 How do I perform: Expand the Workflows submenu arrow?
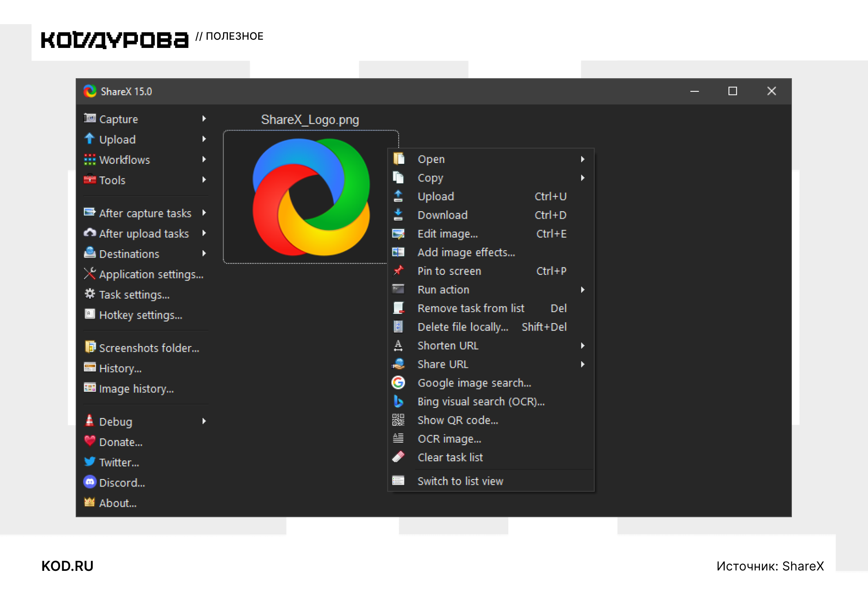204,159
